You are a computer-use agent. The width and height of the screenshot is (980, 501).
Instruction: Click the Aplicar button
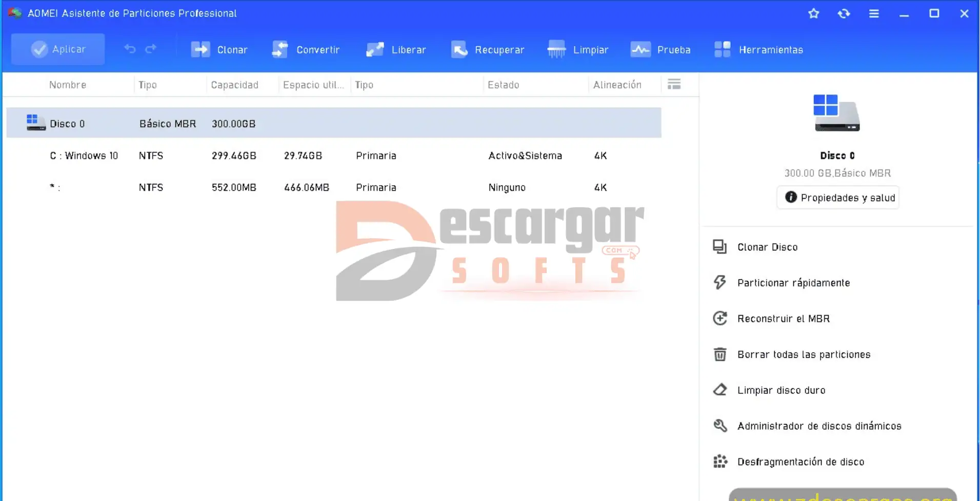coord(58,49)
